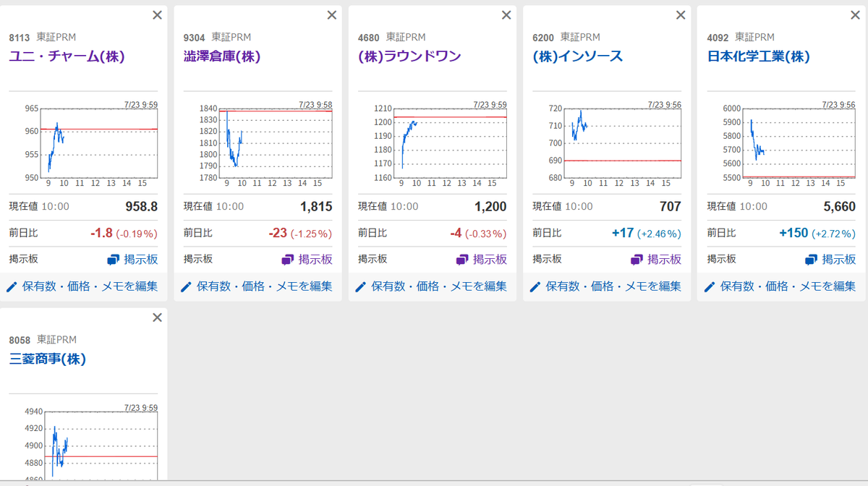Click the インソース intraday chart
This screenshot has width=868, height=486.
pos(607,144)
